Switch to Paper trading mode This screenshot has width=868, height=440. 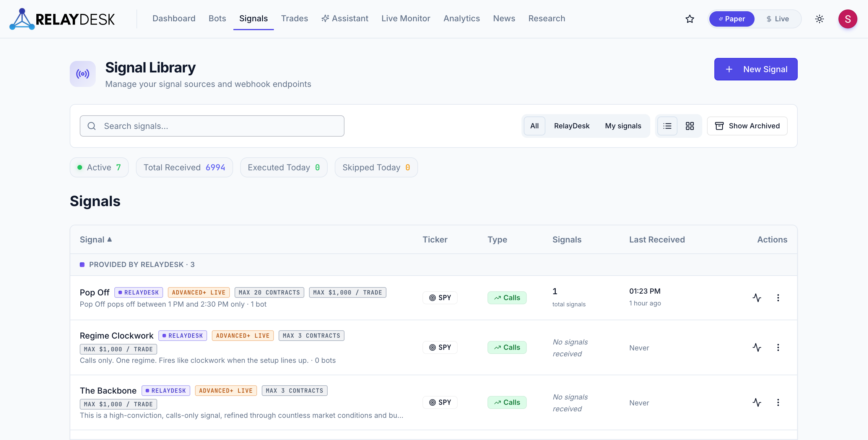pyautogui.click(x=732, y=19)
